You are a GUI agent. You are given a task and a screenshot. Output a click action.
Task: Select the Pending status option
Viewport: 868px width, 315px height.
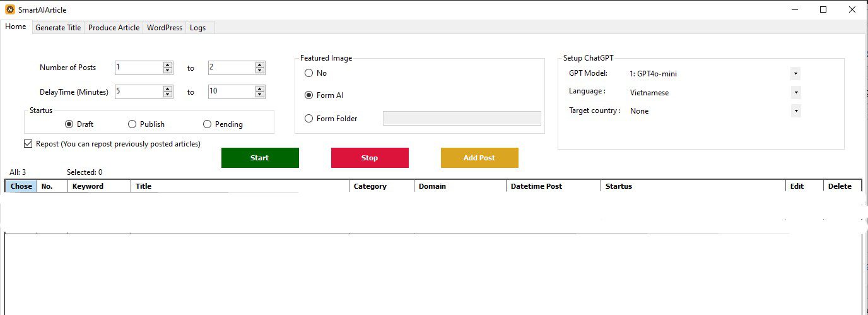coord(223,124)
